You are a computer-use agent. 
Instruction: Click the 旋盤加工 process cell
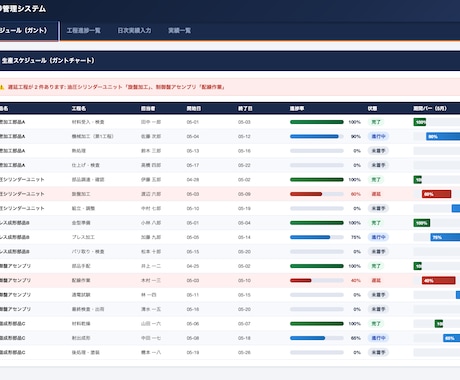81,194
